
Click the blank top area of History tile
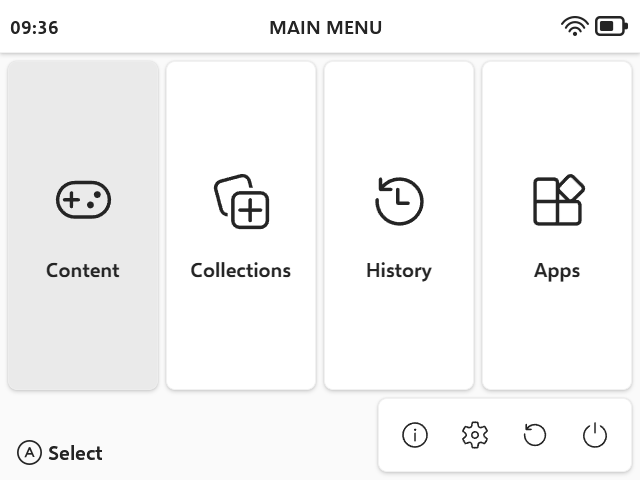(x=399, y=110)
